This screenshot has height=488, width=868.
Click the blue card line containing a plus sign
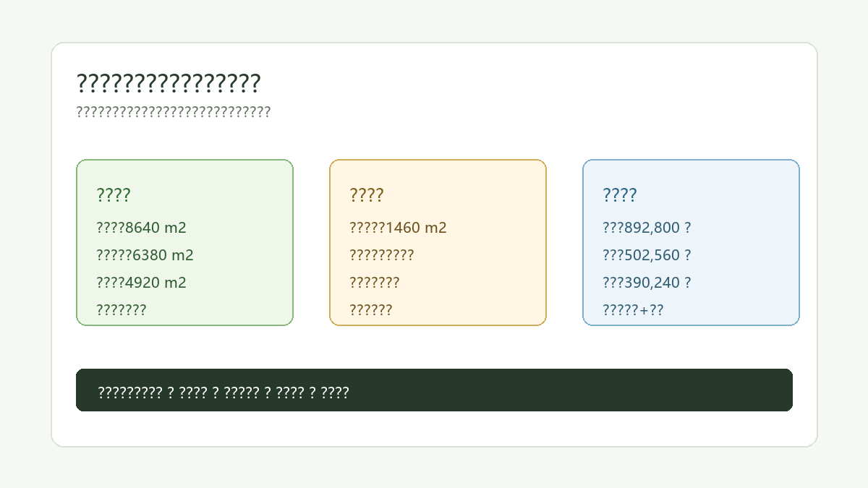(634, 310)
